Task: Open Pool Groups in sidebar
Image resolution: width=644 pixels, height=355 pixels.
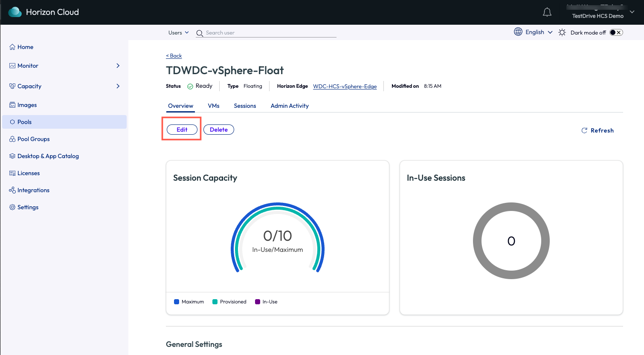Action: [33, 139]
